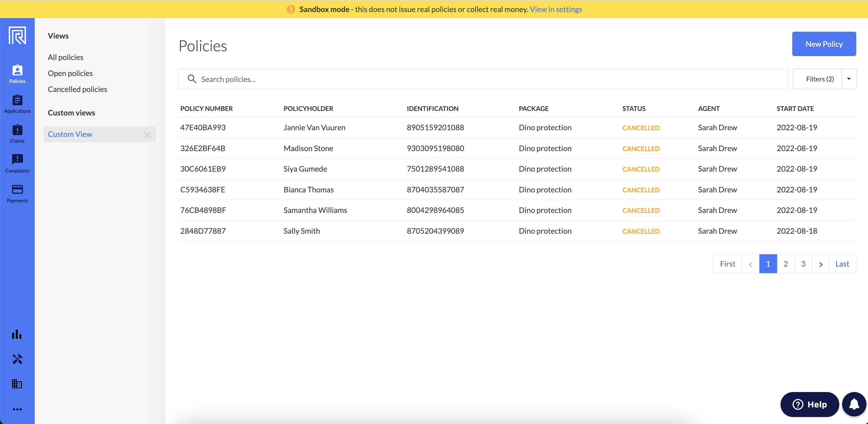Click into the Search policies field
The height and width of the screenshot is (424, 868).
point(483,79)
